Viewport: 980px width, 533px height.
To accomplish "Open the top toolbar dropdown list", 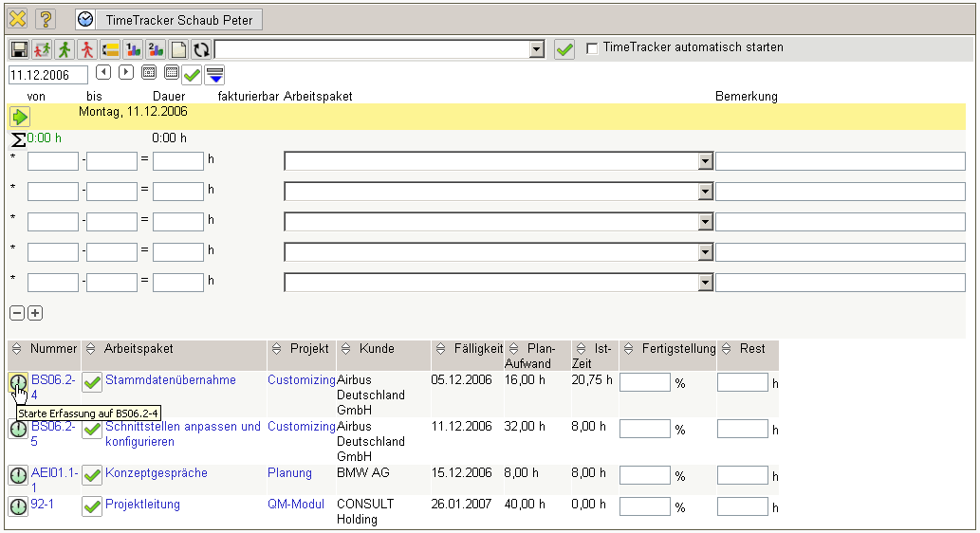I will pos(536,50).
